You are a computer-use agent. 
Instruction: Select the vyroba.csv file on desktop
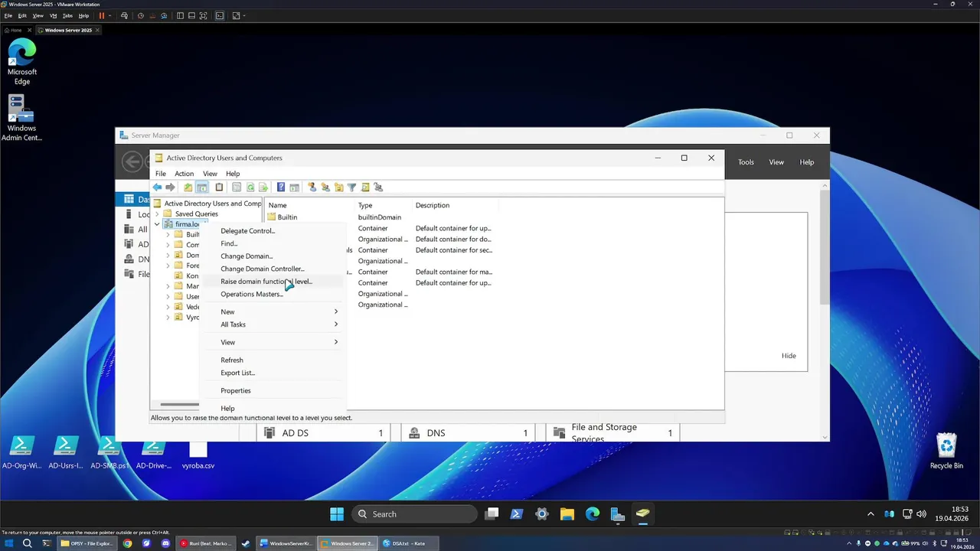(x=198, y=455)
